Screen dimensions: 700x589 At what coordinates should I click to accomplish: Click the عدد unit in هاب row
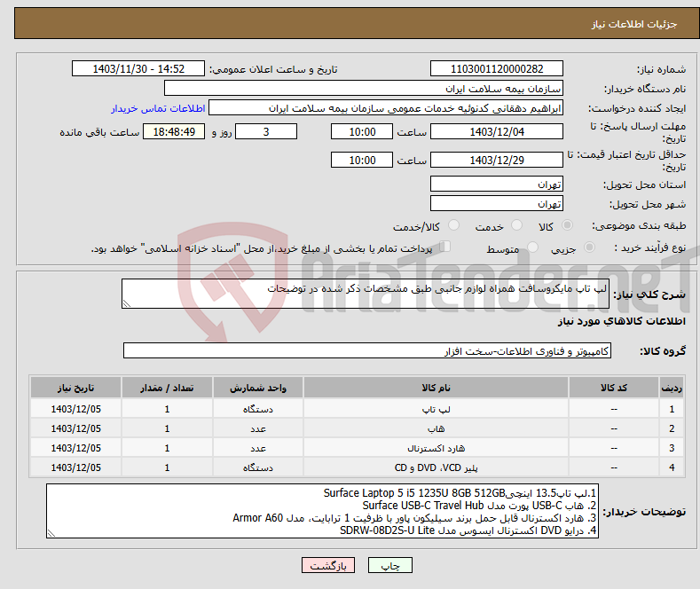pos(258,428)
